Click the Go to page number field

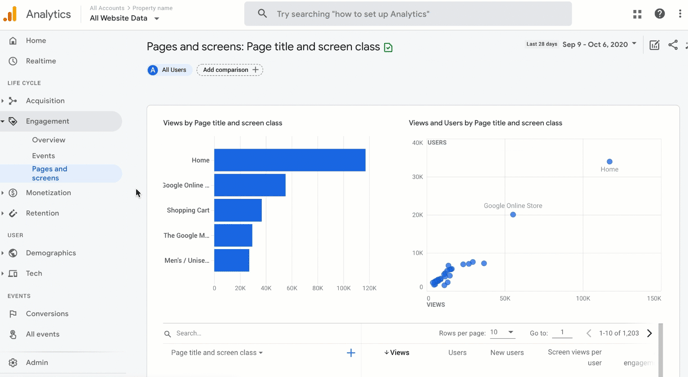tap(562, 333)
